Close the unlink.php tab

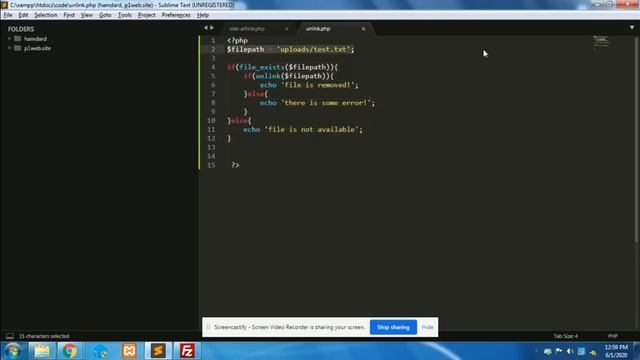pos(363,29)
